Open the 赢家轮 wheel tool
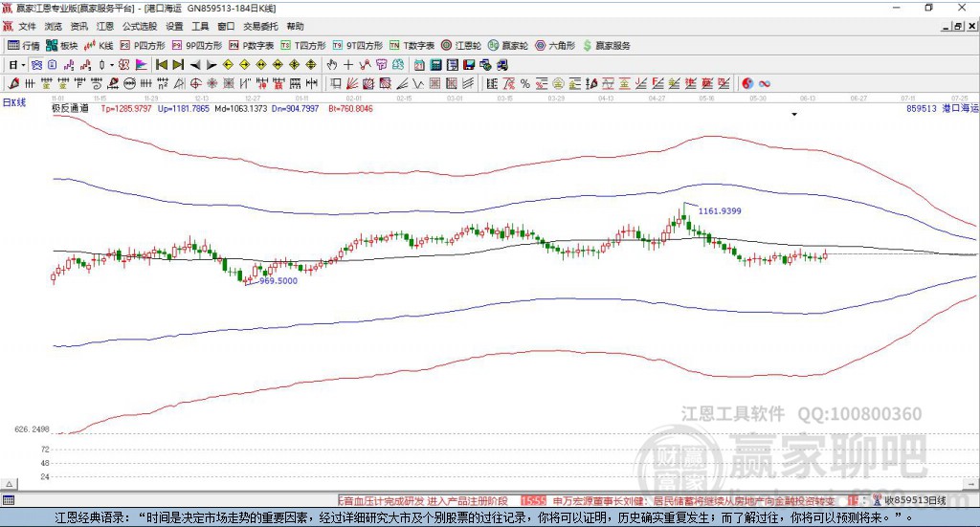Image resolution: width=980 pixels, height=527 pixels. pos(508,46)
